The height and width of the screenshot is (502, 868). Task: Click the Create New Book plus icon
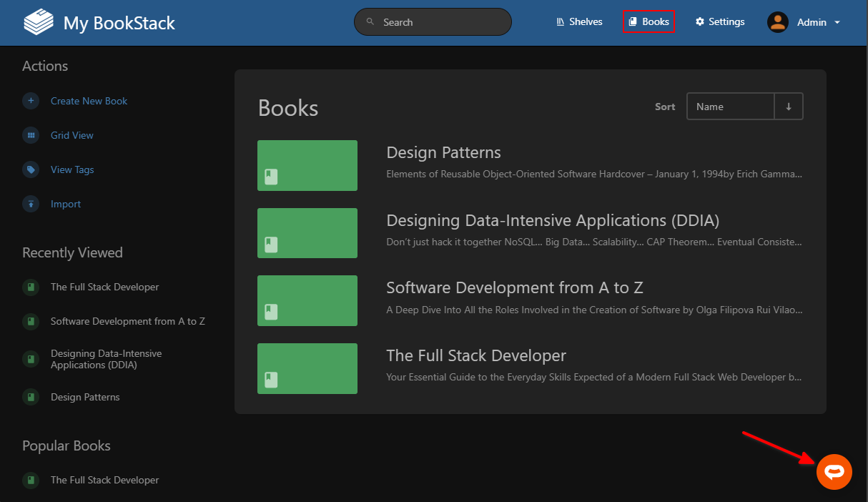coord(31,101)
